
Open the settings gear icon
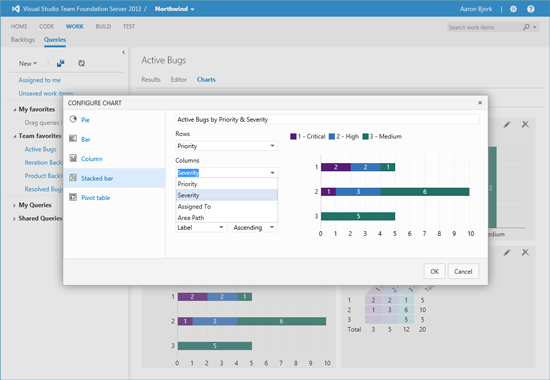(x=513, y=9)
